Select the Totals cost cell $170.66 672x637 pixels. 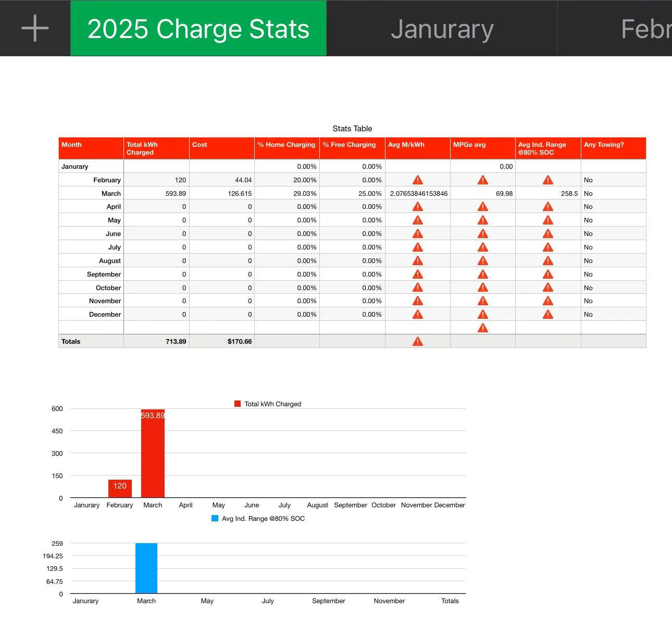pos(222,342)
